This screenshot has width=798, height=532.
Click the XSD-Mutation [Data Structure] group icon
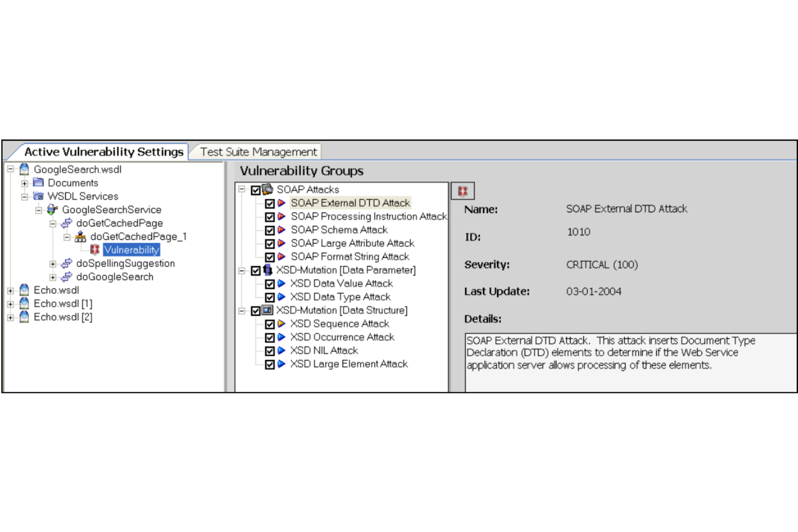(x=267, y=310)
